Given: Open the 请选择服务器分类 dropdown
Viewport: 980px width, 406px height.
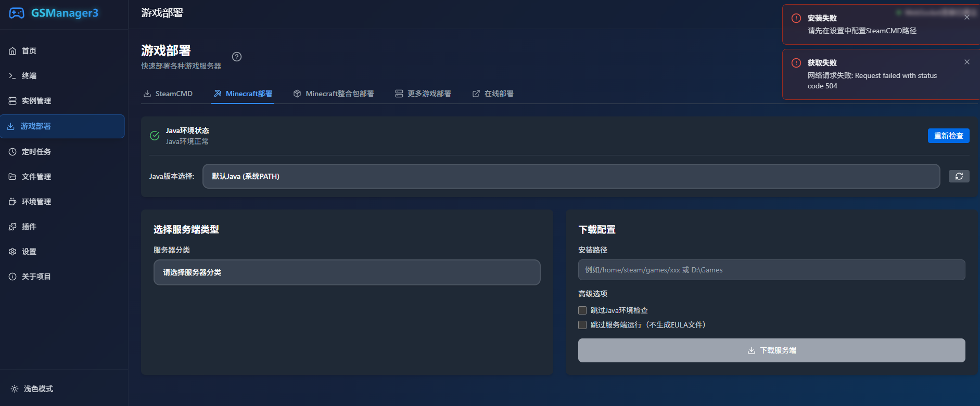Looking at the screenshot, I should click(x=347, y=272).
